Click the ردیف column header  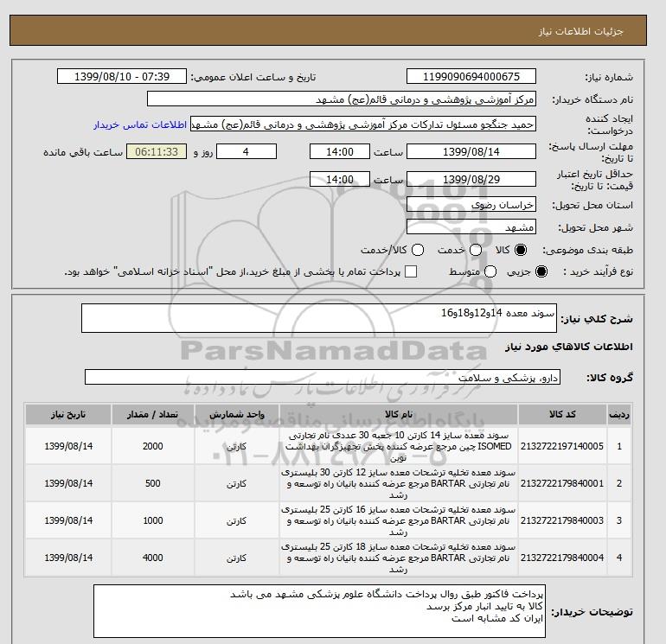point(619,415)
